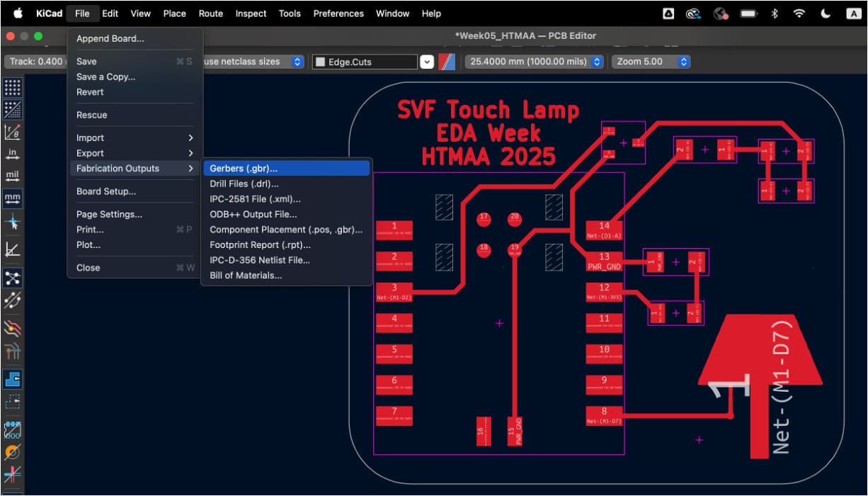868x496 pixels.
Task: Open the Edge.Cuts layer dropdown
Action: (x=427, y=62)
